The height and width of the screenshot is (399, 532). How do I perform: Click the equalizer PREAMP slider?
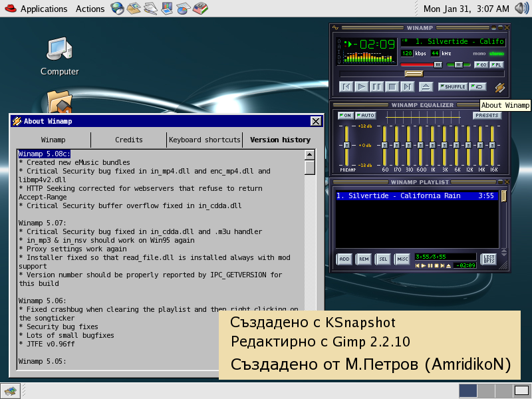pyautogui.click(x=346, y=145)
